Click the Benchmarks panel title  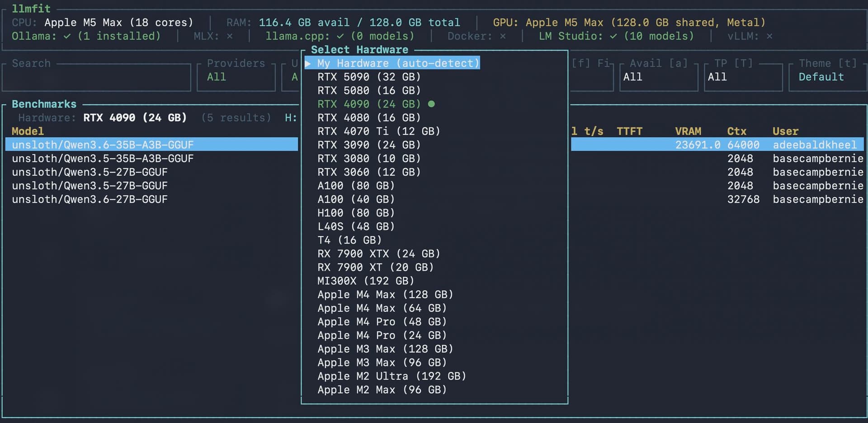pyautogui.click(x=44, y=104)
